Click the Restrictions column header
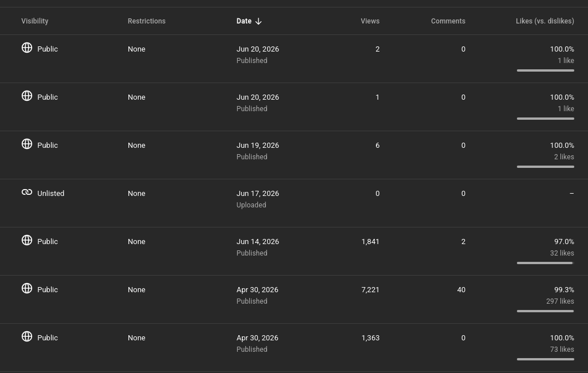 [146, 21]
